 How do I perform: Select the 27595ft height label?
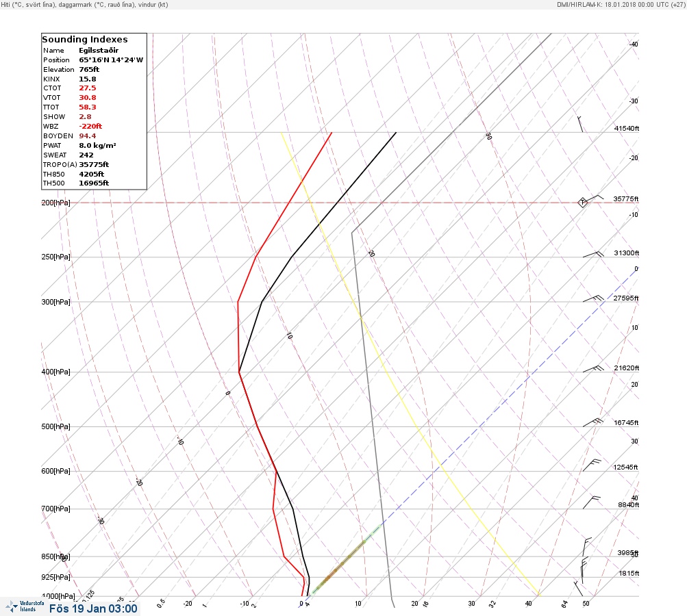(626, 298)
